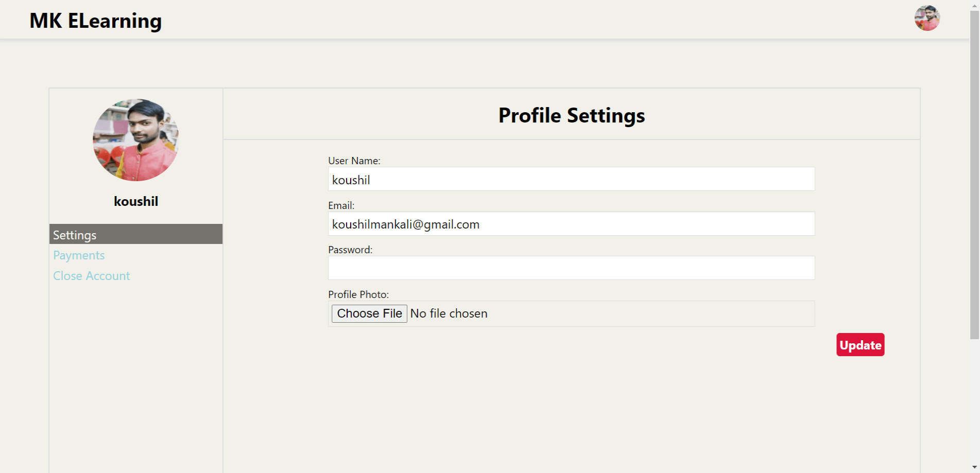Focus the Password input field
Screen dimensions: 980x473
[x=572, y=268]
